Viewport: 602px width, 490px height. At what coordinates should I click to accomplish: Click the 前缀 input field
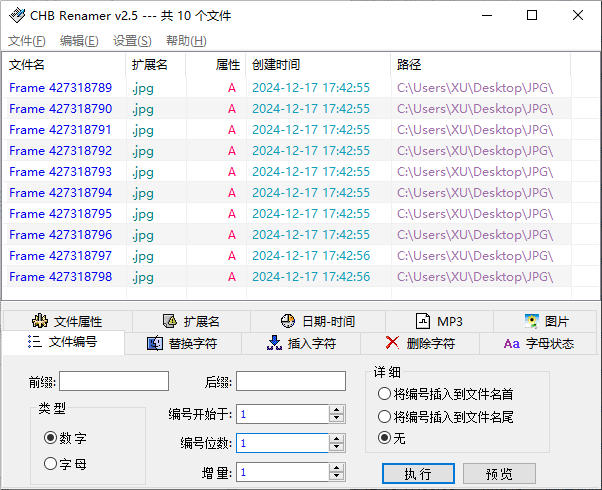point(114,381)
